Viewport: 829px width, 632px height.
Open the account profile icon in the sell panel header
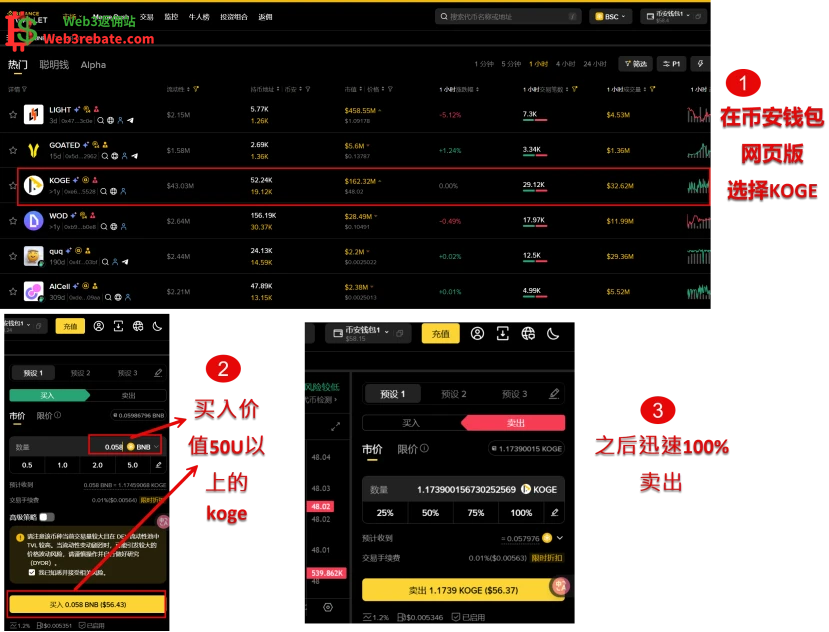pyautogui.click(x=478, y=333)
